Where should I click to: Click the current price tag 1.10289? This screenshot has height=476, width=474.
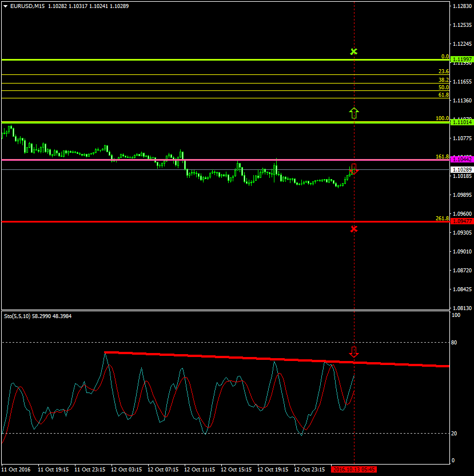[461, 170]
